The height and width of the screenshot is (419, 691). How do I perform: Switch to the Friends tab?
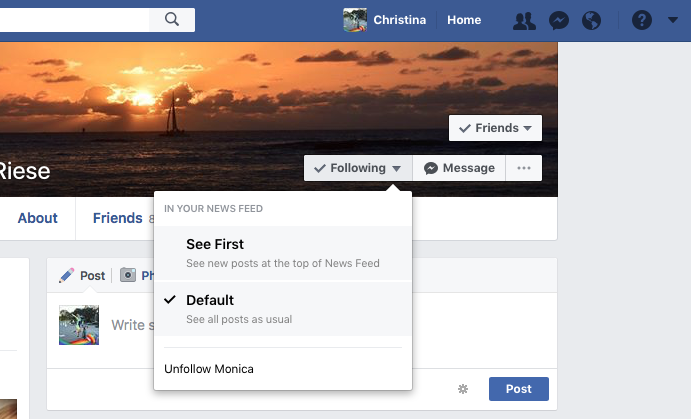tap(117, 218)
